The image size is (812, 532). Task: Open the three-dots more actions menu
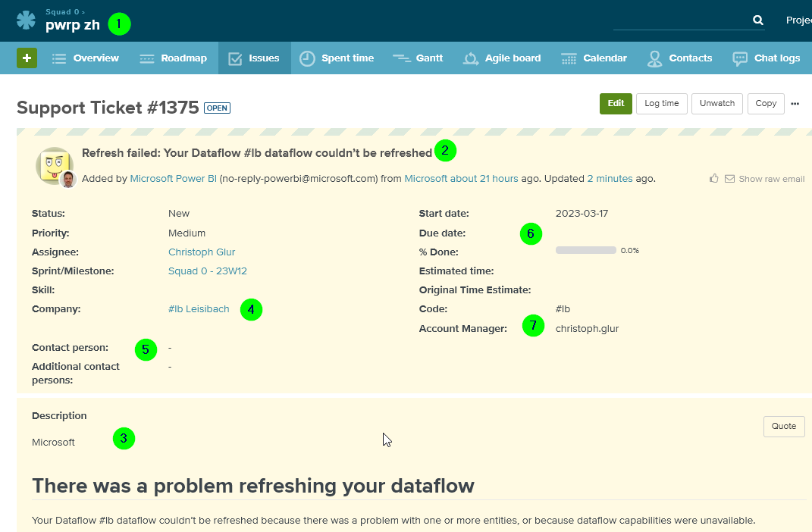tap(795, 104)
